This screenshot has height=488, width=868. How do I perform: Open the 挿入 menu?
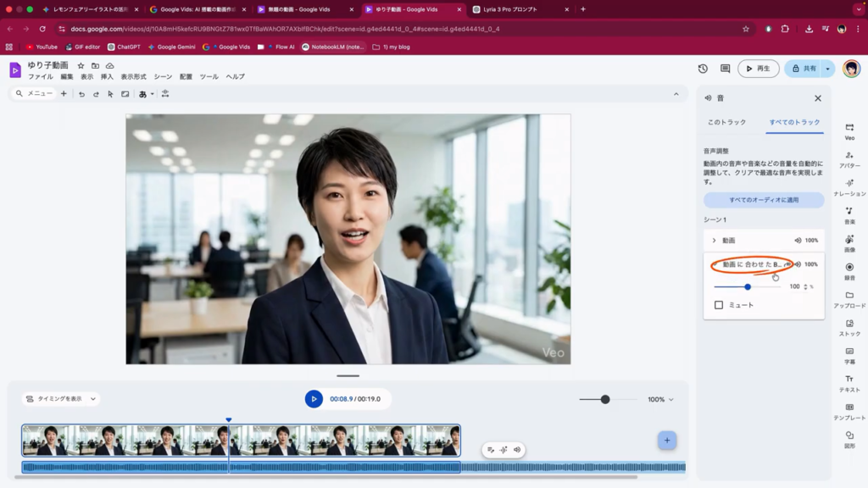point(107,77)
